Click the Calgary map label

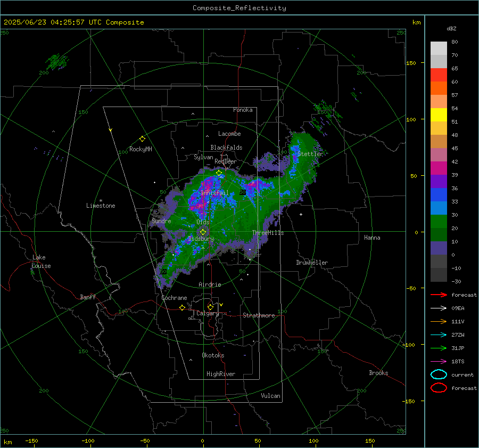[x=208, y=313]
